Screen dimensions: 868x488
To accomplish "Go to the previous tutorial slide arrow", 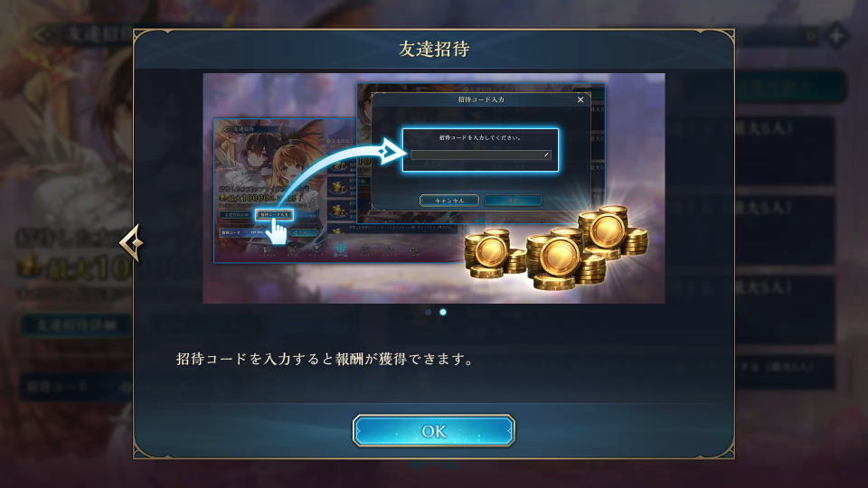I will [x=131, y=242].
